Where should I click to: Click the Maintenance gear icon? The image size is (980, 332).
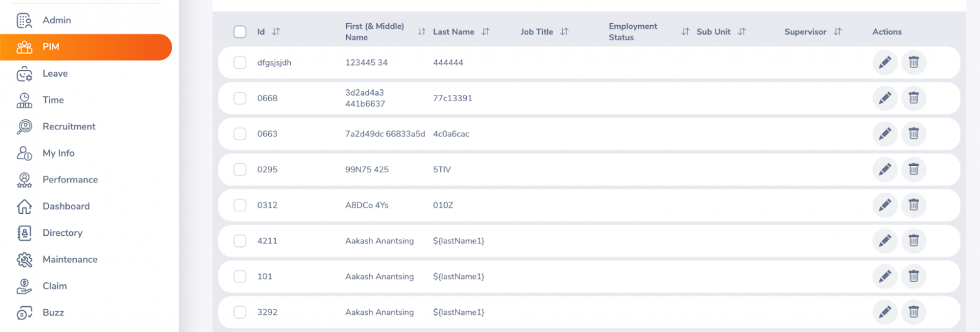click(x=24, y=259)
